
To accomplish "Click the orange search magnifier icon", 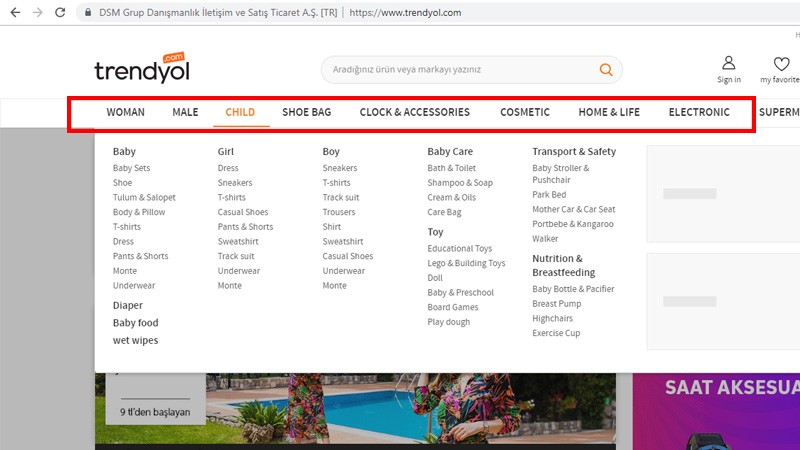I will 605,70.
